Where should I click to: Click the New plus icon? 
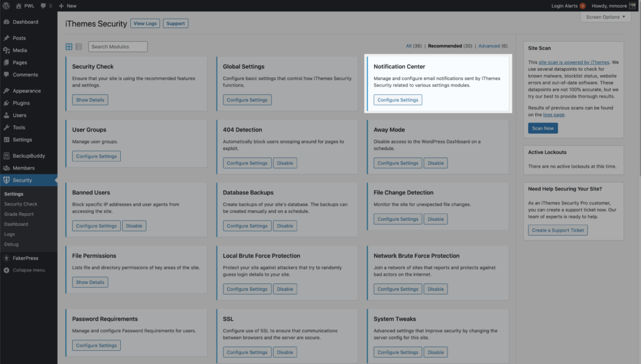[61, 6]
